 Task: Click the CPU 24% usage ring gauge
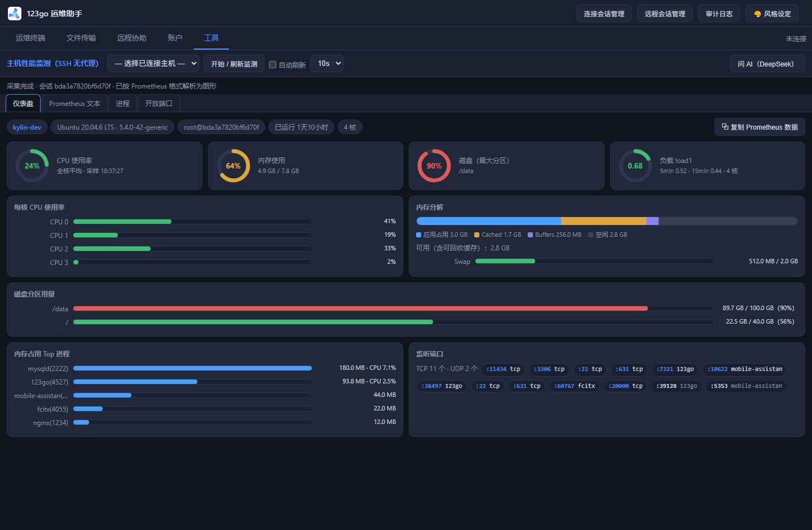click(32, 166)
